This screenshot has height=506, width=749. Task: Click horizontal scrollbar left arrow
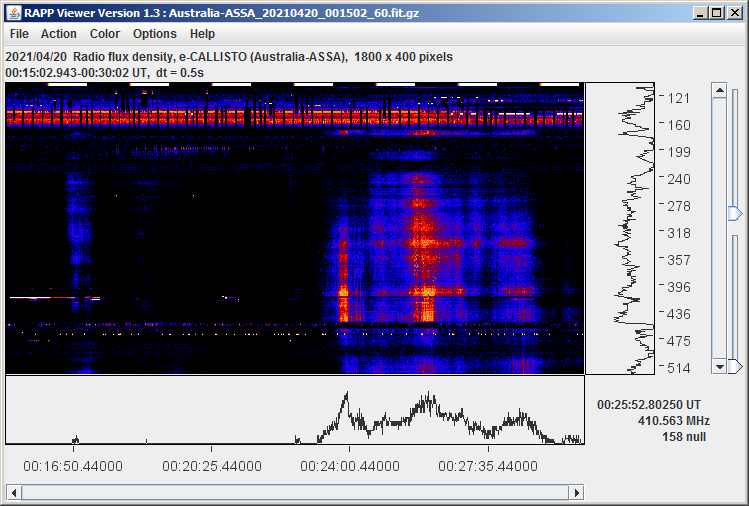point(13,492)
